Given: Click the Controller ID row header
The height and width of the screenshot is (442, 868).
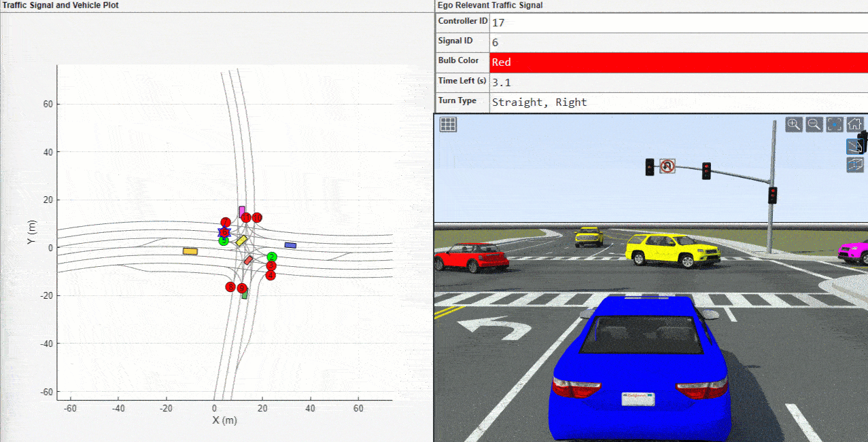Looking at the screenshot, I should [462, 21].
